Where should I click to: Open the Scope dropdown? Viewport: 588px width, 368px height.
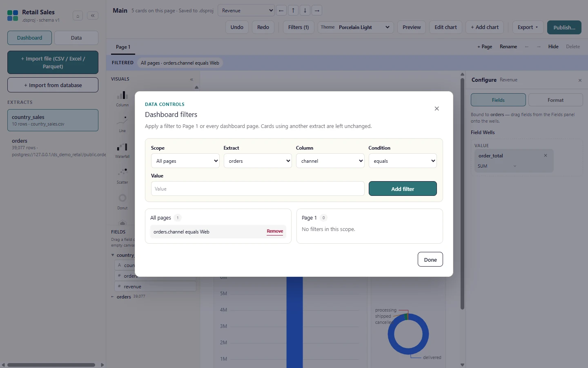(185, 161)
